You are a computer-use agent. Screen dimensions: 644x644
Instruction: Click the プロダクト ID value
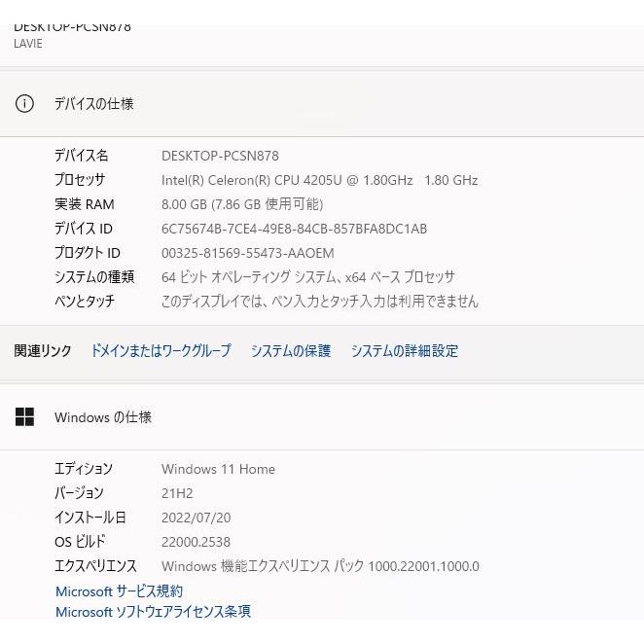click(247, 253)
